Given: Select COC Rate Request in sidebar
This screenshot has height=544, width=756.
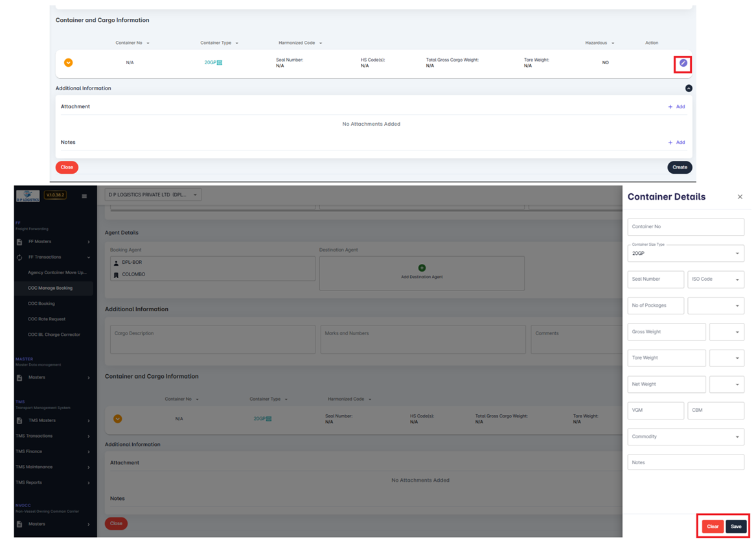Looking at the screenshot, I should tap(47, 319).
